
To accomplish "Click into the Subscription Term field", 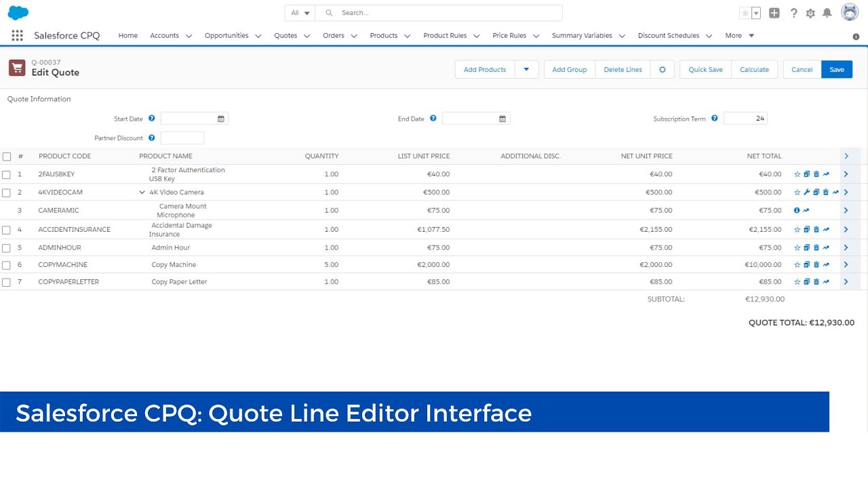I will tap(745, 118).
